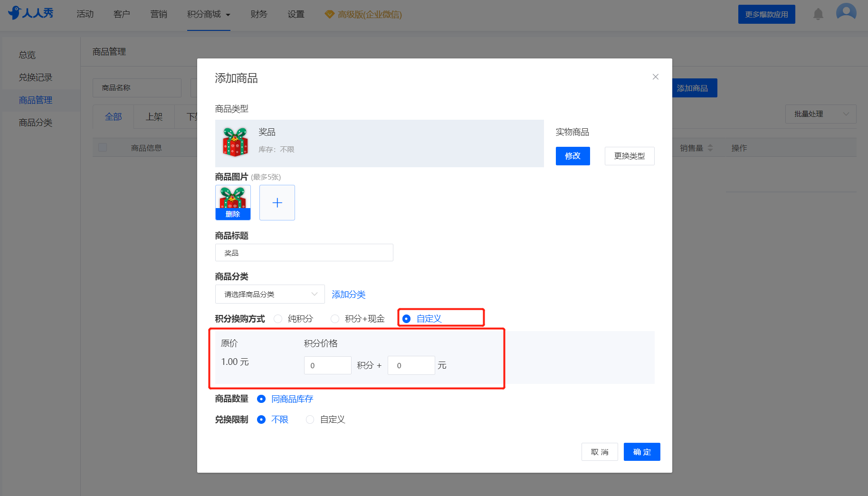Select the 纯积分 radio option
Viewport: 868px width, 496px height.
278,319
